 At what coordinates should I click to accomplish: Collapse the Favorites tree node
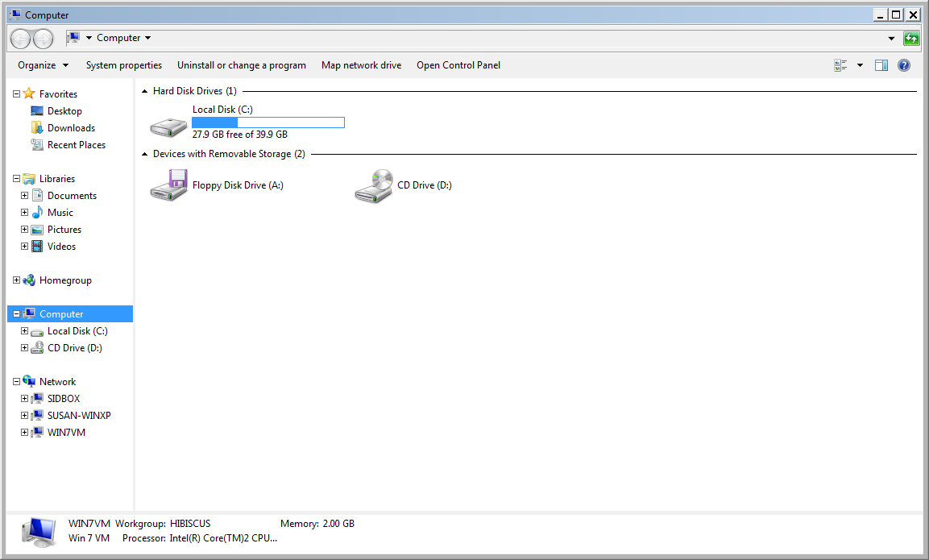pyautogui.click(x=17, y=93)
